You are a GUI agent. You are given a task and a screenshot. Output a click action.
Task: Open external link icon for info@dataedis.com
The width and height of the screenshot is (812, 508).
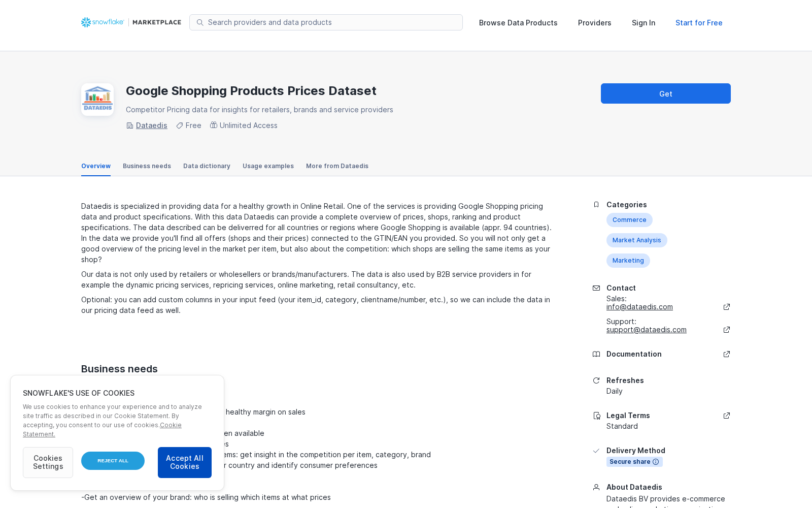pos(727,307)
